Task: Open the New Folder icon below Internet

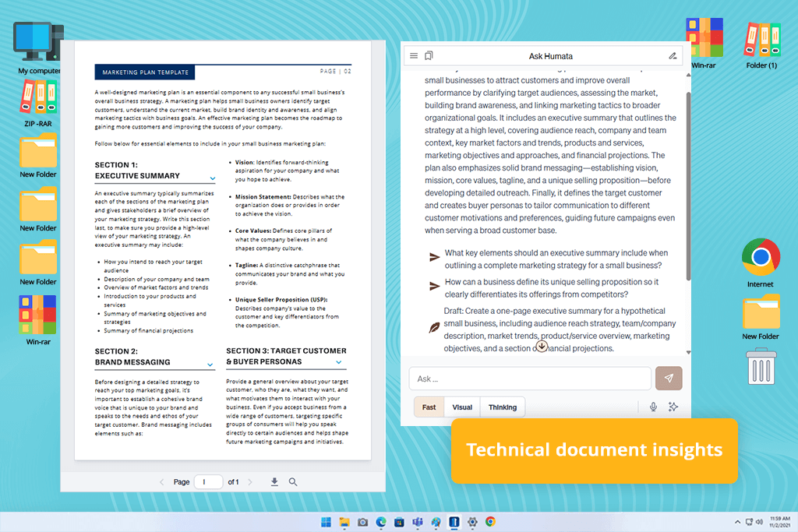Action: pos(761,317)
